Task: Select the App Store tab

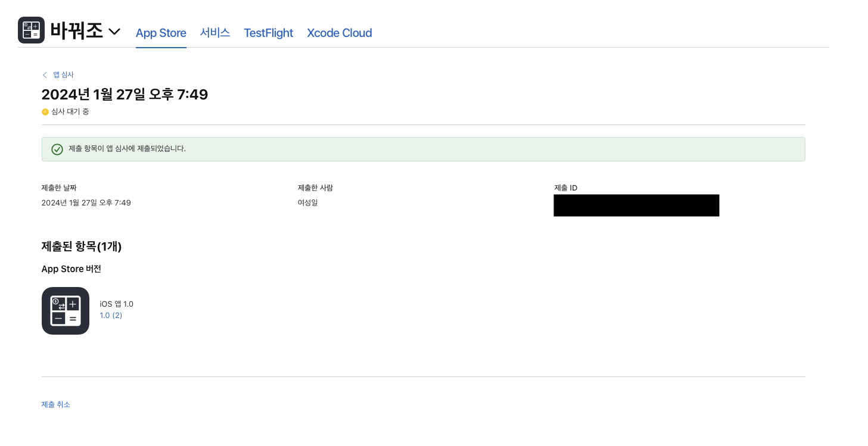Action: pos(161,33)
